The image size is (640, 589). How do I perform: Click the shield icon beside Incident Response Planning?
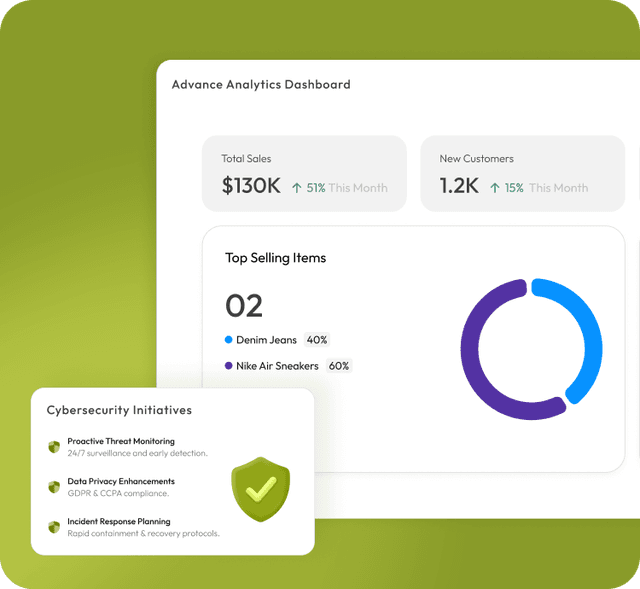click(54, 527)
